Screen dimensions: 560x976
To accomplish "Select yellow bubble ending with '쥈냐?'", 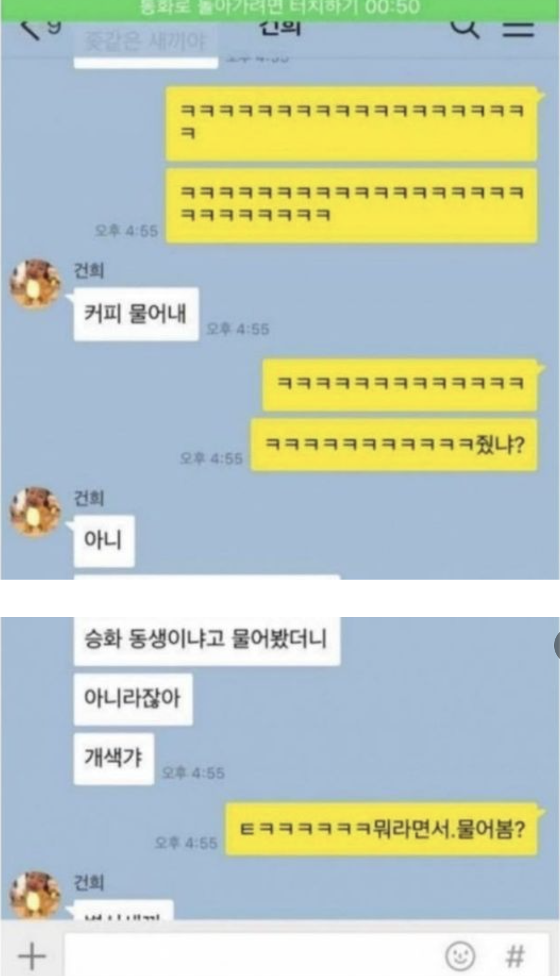I will coord(394,445).
